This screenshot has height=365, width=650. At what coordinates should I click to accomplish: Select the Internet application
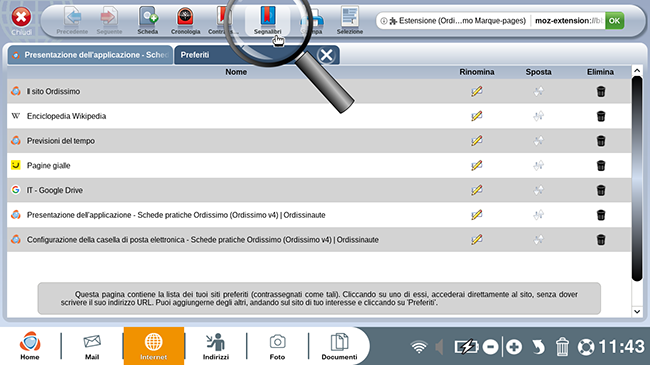[153, 346]
